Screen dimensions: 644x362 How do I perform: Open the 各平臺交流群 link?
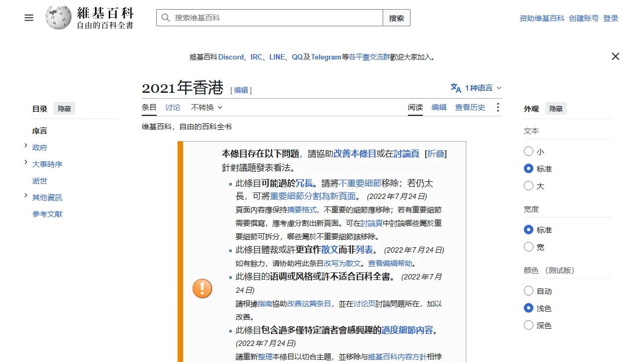(370, 57)
